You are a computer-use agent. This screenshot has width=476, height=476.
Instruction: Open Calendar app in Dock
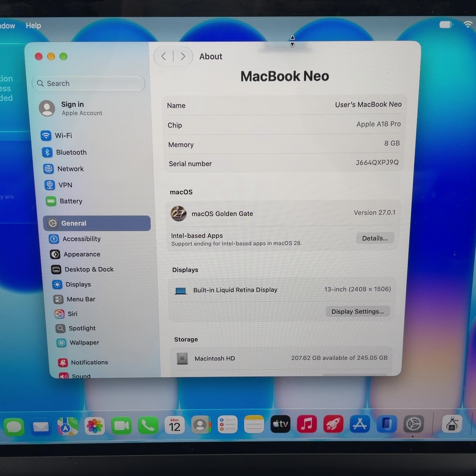click(175, 425)
